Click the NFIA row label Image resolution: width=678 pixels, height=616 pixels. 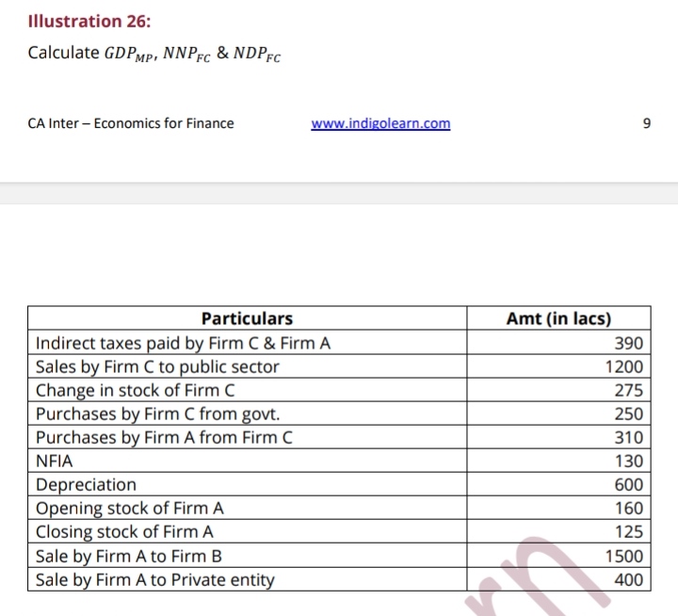(x=54, y=461)
